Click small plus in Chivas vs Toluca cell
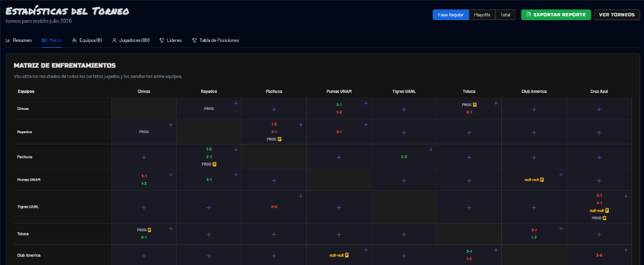The image size is (644, 265). tap(496, 104)
